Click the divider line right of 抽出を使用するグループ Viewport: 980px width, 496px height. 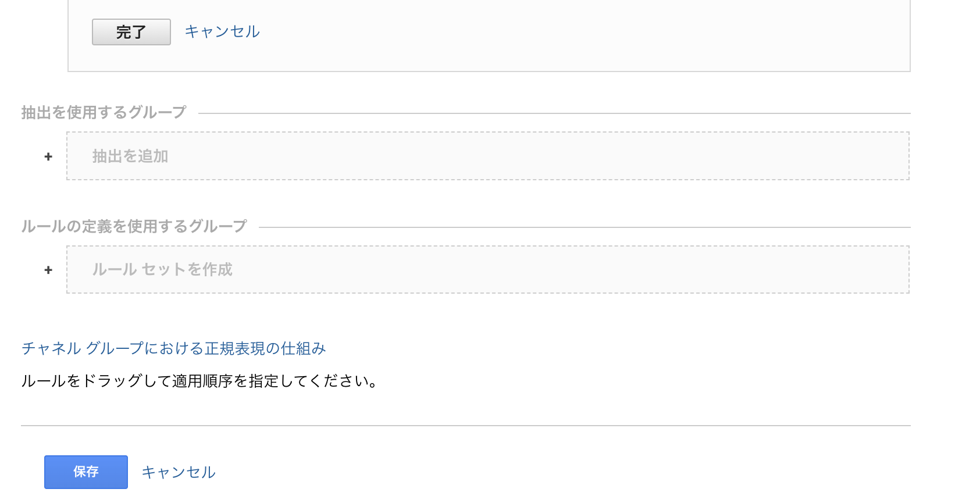click(554, 113)
